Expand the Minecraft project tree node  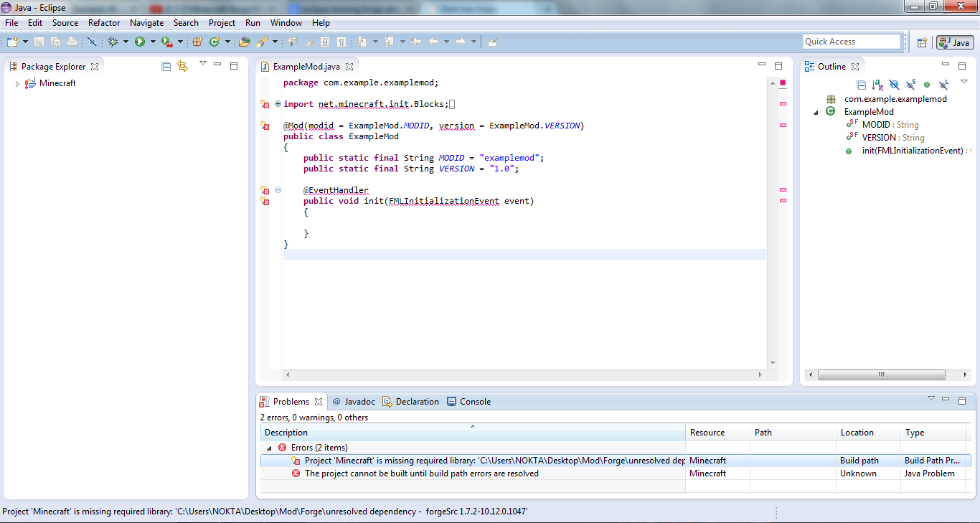[18, 84]
